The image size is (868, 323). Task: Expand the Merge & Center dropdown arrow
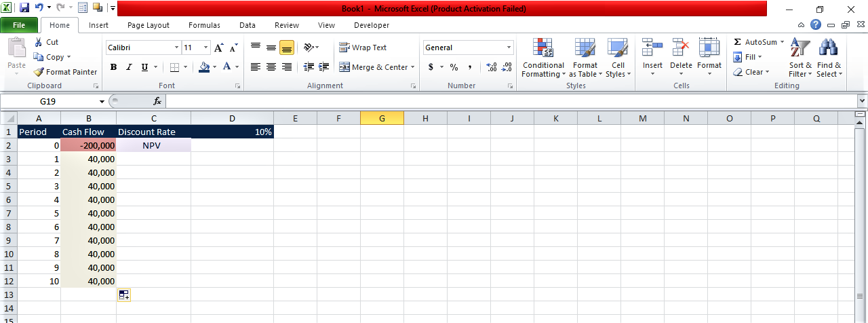413,67
